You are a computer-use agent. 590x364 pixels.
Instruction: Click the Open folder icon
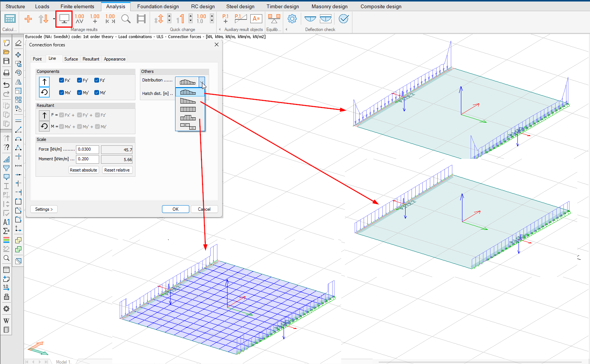tap(6, 52)
